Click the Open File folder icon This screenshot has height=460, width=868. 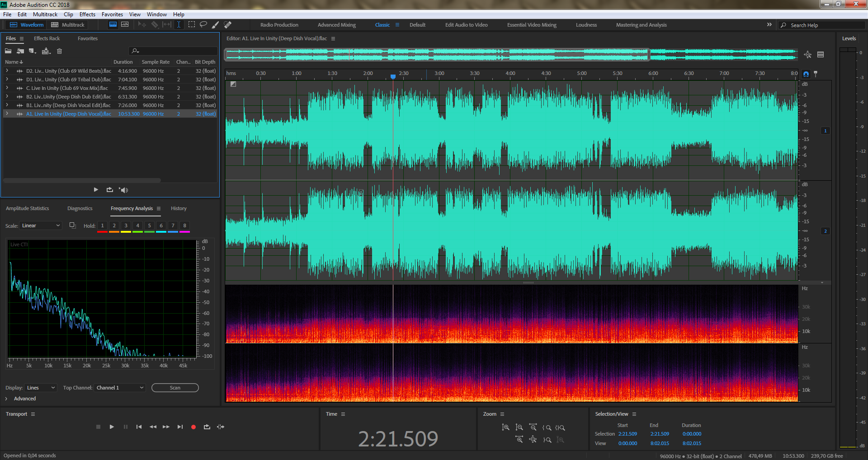(8, 51)
